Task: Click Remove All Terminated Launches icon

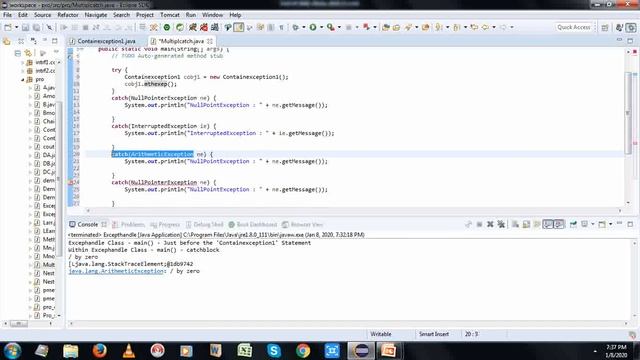Action: 501,224
